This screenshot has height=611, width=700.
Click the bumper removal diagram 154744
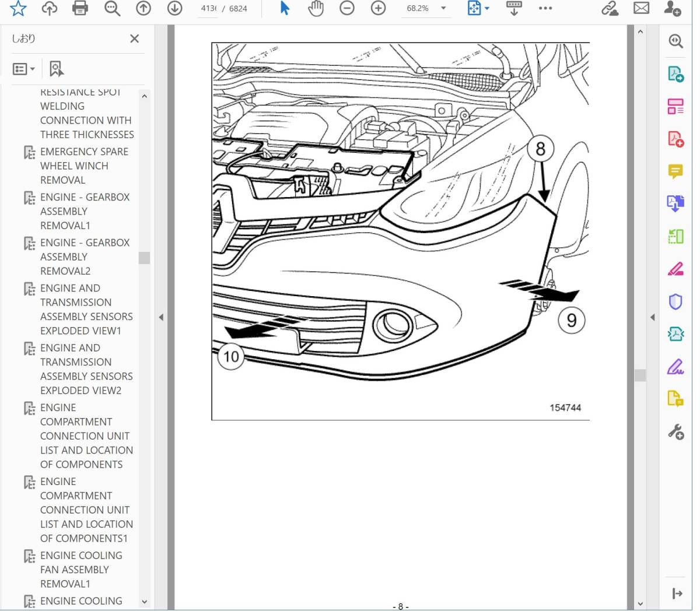point(401,231)
